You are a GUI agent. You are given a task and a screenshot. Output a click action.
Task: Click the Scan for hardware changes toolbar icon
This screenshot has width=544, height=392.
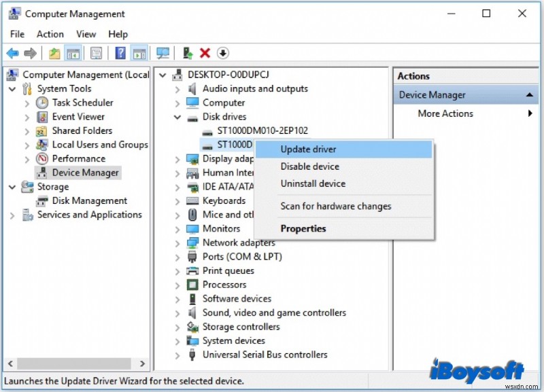[162, 53]
